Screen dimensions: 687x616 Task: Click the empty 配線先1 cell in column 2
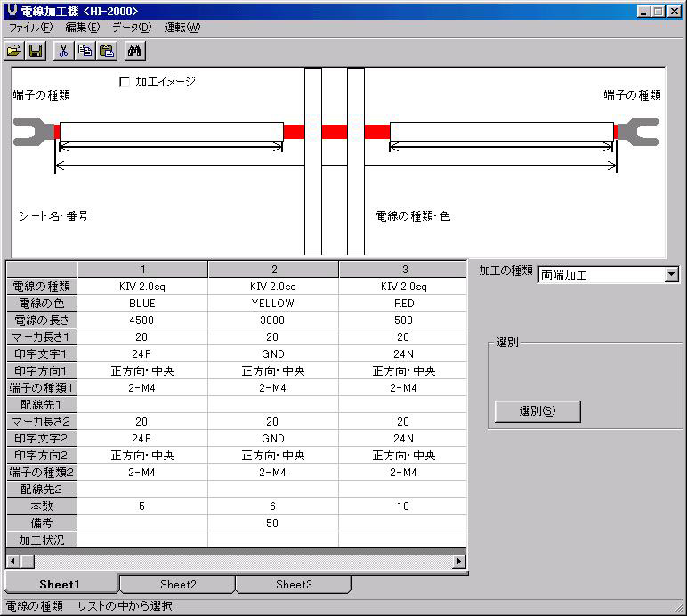(273, 405)
